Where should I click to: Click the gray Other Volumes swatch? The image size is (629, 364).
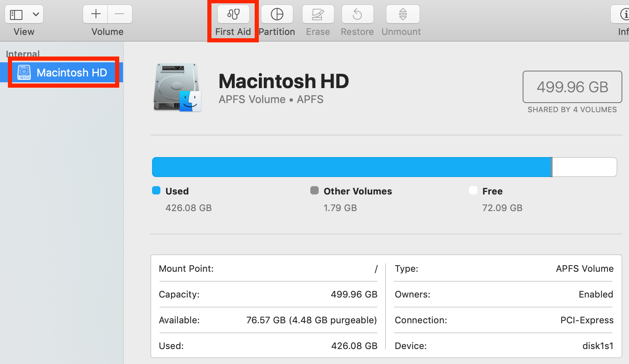point(314,190)
